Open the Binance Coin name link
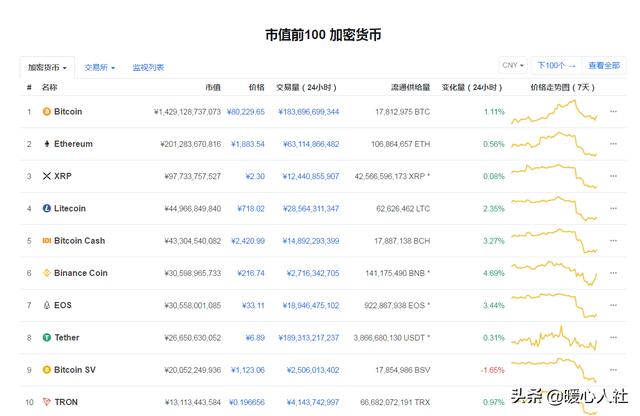Image resolution: width=640 pixels, height=416 pixels. [81, 273]
